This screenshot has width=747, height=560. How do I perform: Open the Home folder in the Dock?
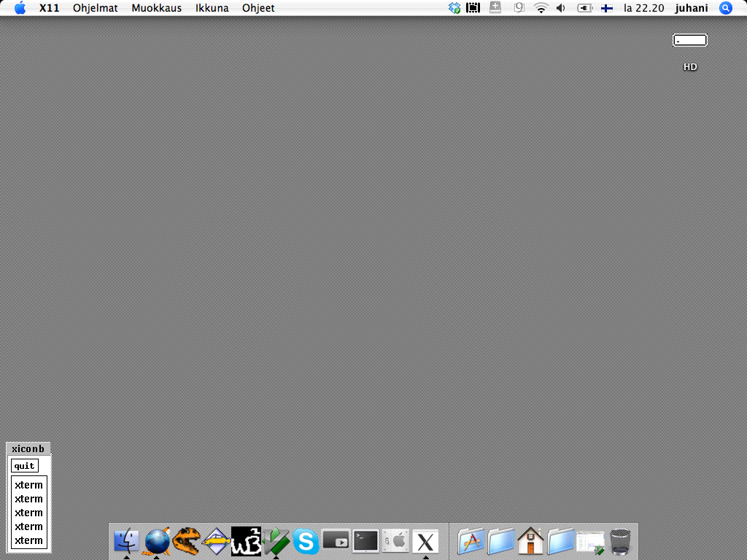530,542
